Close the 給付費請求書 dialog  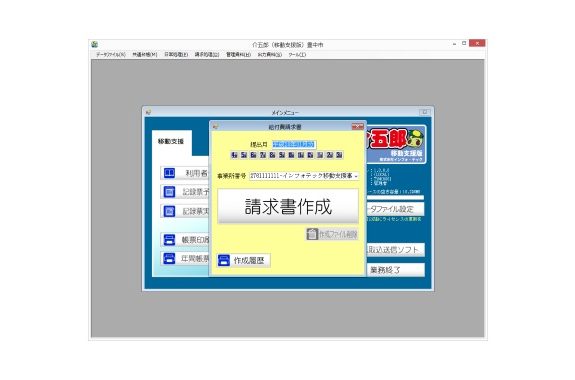point(358,127)
